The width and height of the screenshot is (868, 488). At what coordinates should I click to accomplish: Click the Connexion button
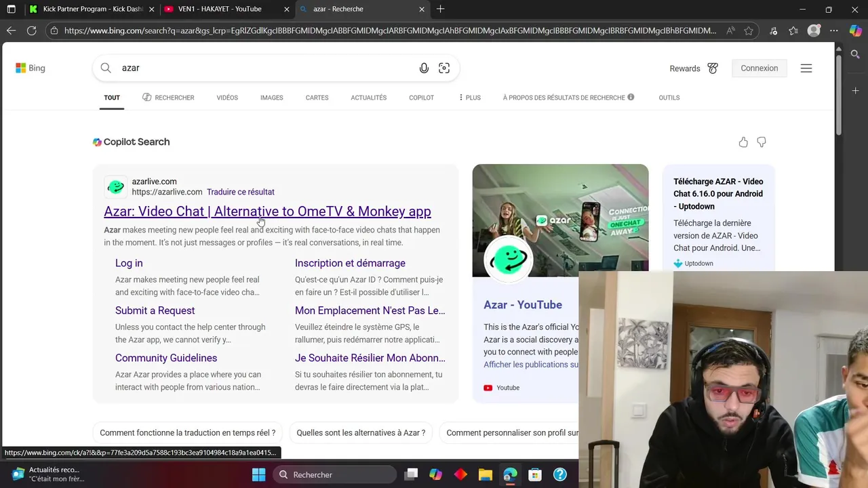click(759, 68)
